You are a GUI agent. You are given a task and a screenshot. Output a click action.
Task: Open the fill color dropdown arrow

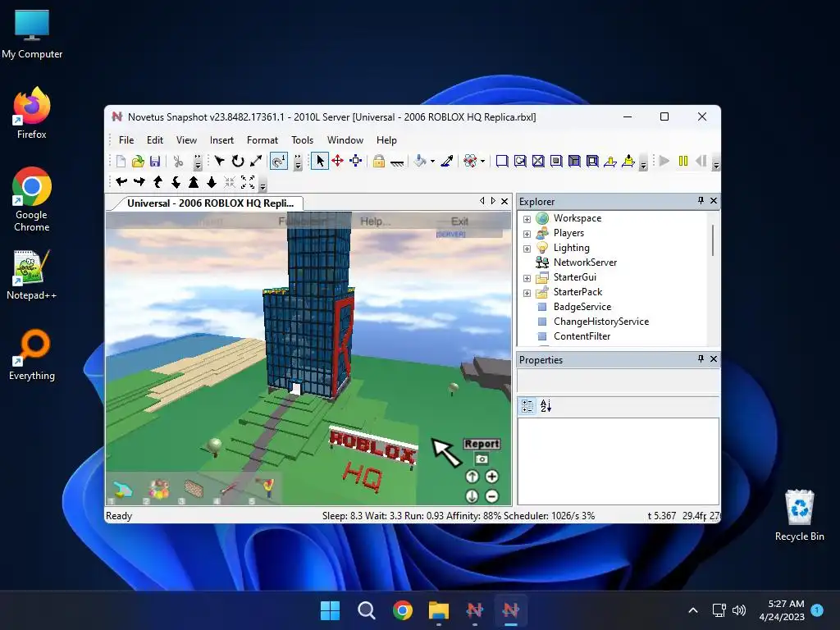coord(433,162)
